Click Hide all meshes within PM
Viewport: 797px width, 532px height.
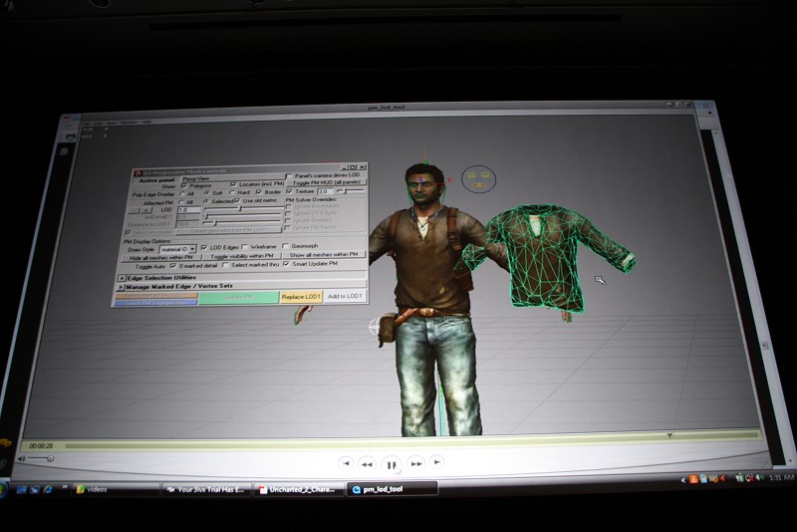pos(160,258)
